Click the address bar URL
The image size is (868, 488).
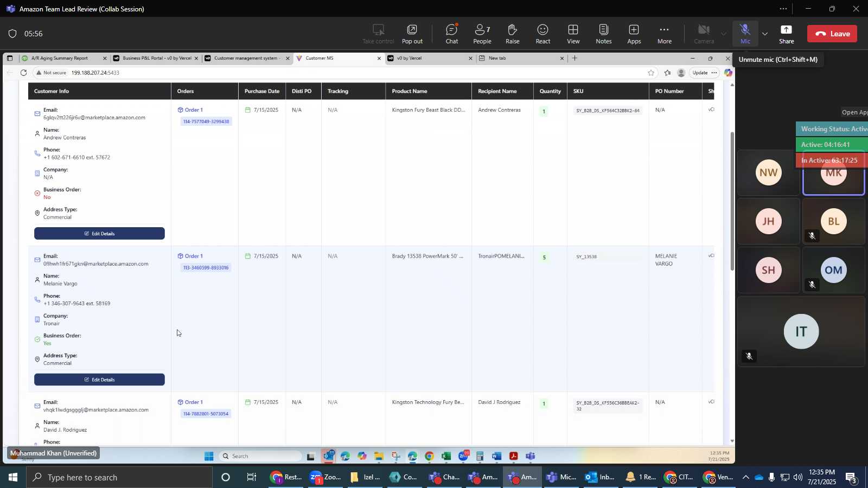click(95, 73)
